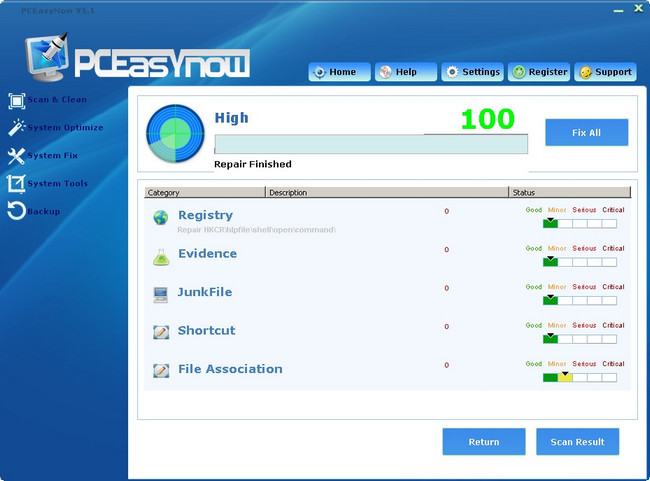
Task: Select System Tools in sidebar
Action: pos(58,183)
